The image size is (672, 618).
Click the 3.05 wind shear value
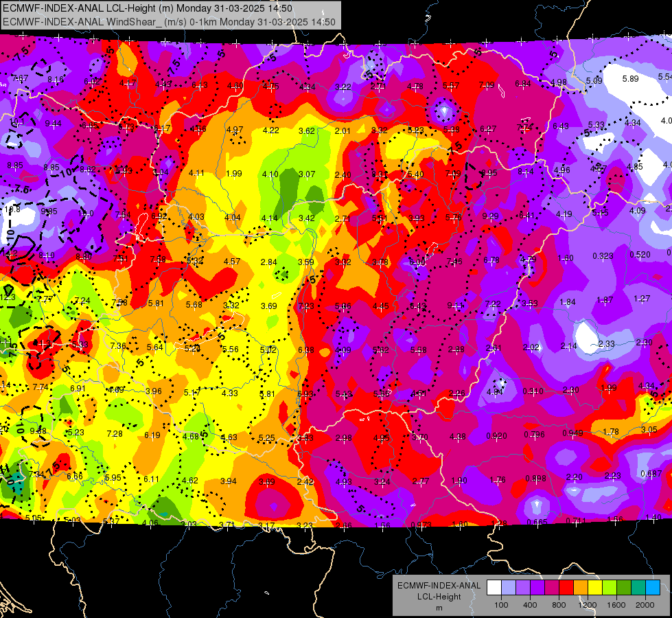pyautogui.click(x=649, y=430)
